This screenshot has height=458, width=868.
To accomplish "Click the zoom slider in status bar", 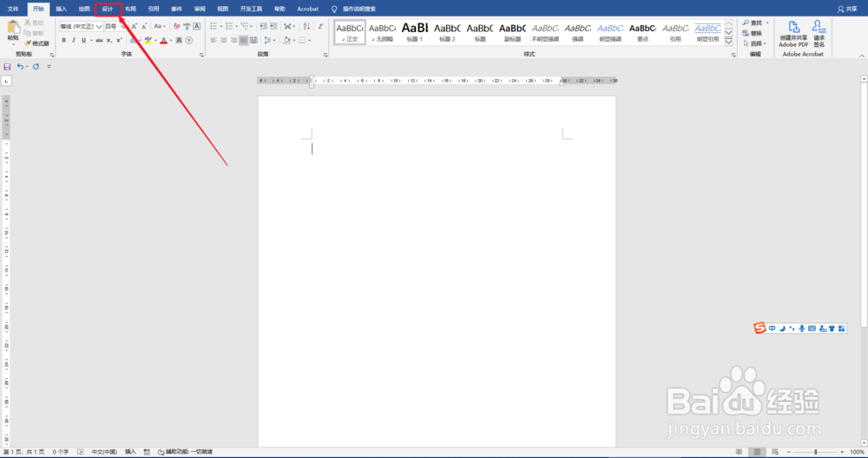I will 815,452.
